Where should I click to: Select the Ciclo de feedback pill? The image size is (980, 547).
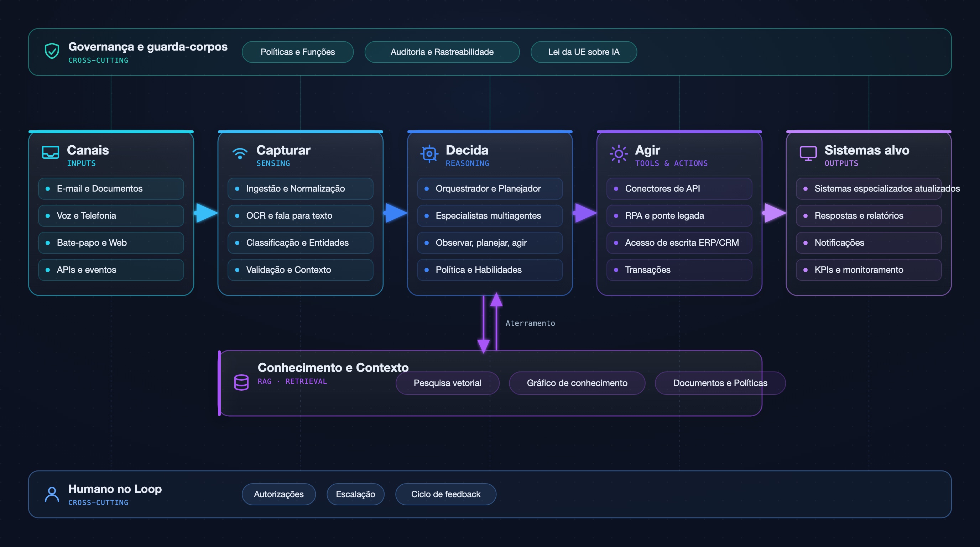(x=446, y=494)
